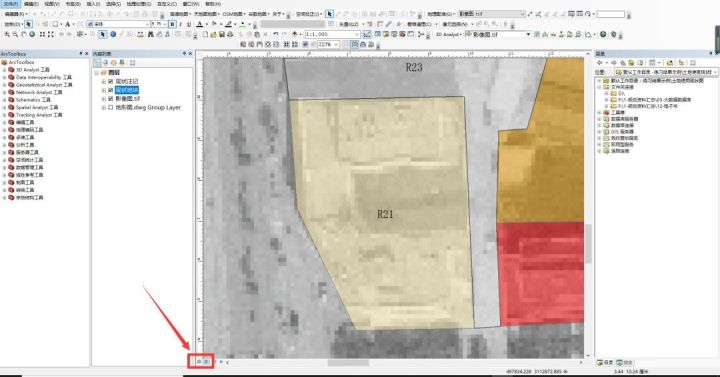Undo the last action
This screenshot has width=720, height=377.
pyautogui.click(x=276, y=34)
